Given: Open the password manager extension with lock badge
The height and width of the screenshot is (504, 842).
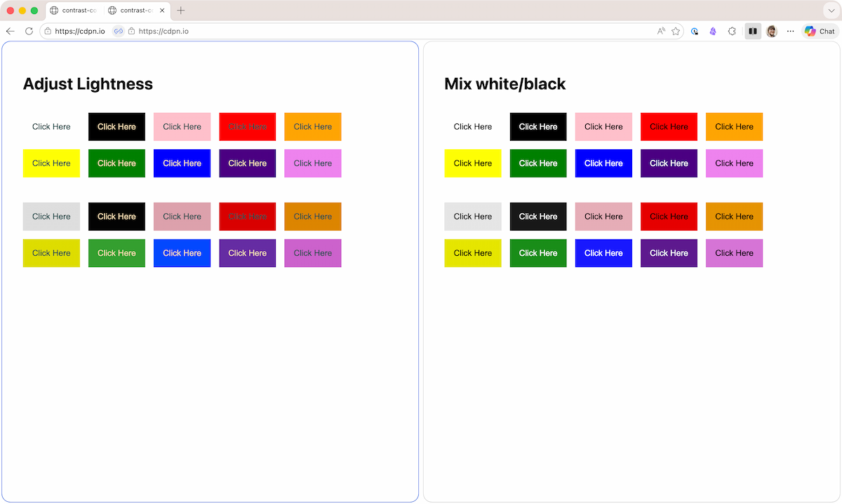Looking at the screenshot, I should pos(695,31).
